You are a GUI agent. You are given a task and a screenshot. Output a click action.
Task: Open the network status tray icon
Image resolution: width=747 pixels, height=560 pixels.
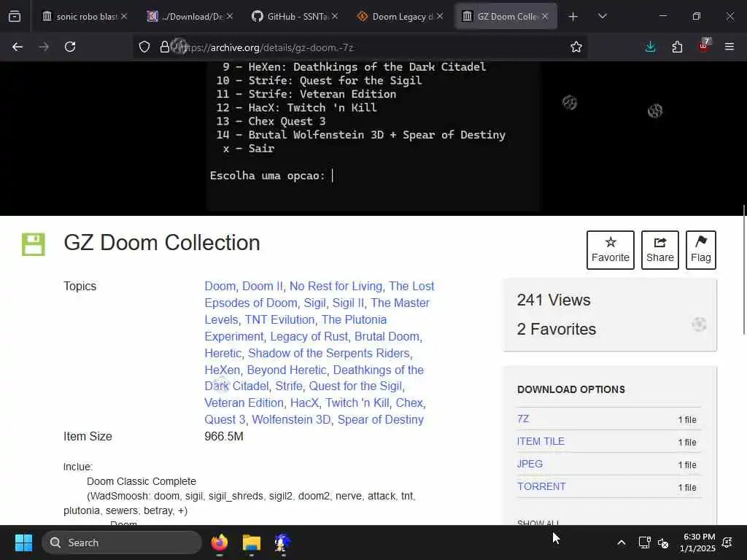(645, 542)
